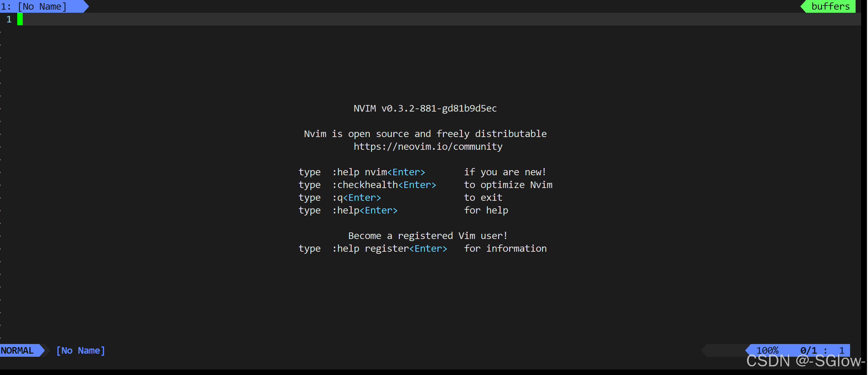Screen dimensions: 868x375
Task: Click the 100% position indicator in statusline
Action: (x=767, y=351)
